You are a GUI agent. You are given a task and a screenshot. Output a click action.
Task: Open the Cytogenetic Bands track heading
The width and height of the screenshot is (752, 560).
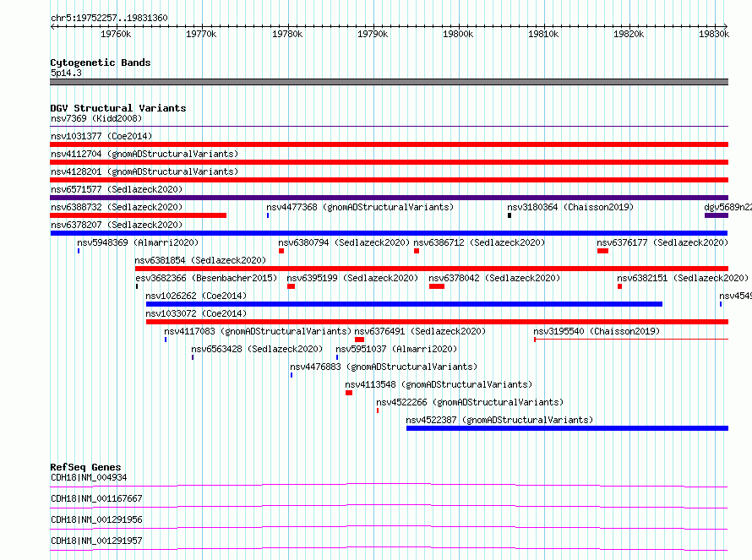(x=101, y=63)
